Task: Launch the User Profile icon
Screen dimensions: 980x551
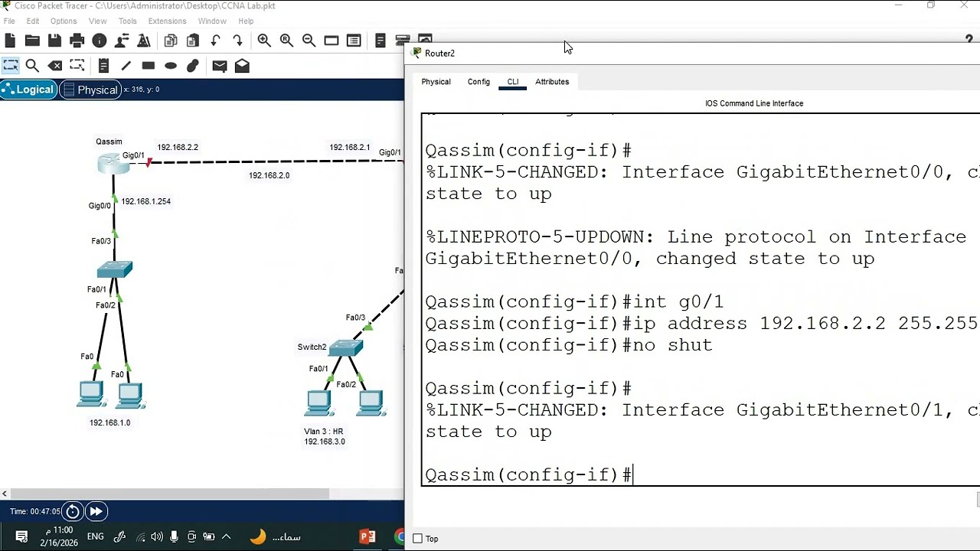Action: pyautogui.click(x=122, y=41)
